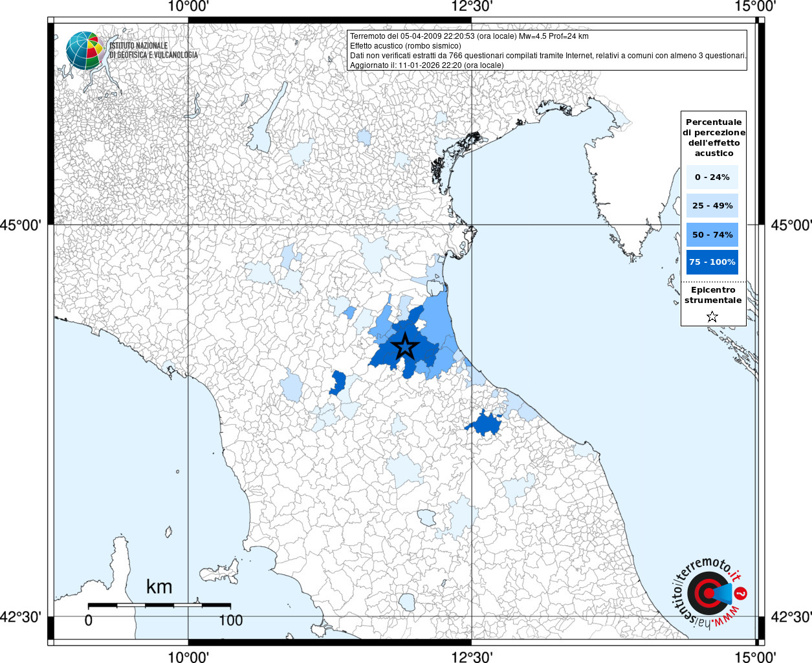This screenshot has height=663, width=812.
Task: Click the km scale bar
Action: point(159,605)
